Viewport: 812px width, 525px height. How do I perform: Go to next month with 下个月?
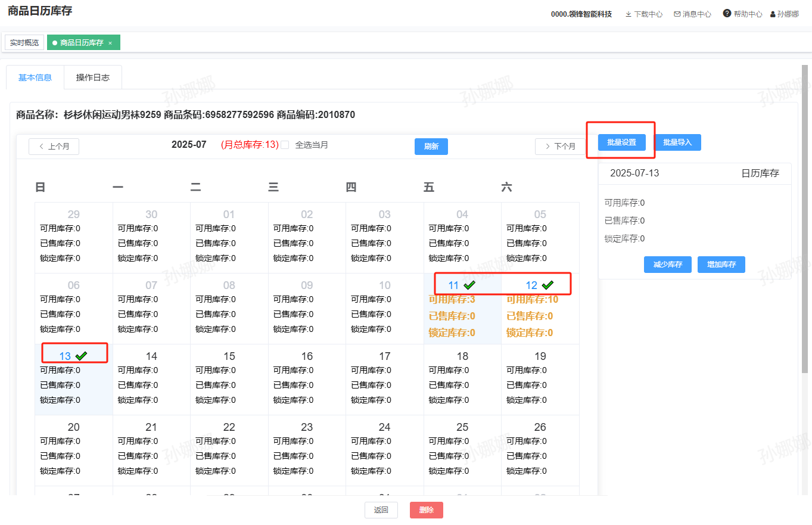point(560,147)
